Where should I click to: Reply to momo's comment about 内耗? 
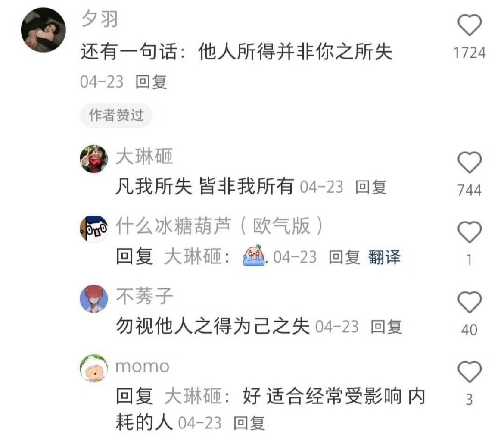[249, 423]
